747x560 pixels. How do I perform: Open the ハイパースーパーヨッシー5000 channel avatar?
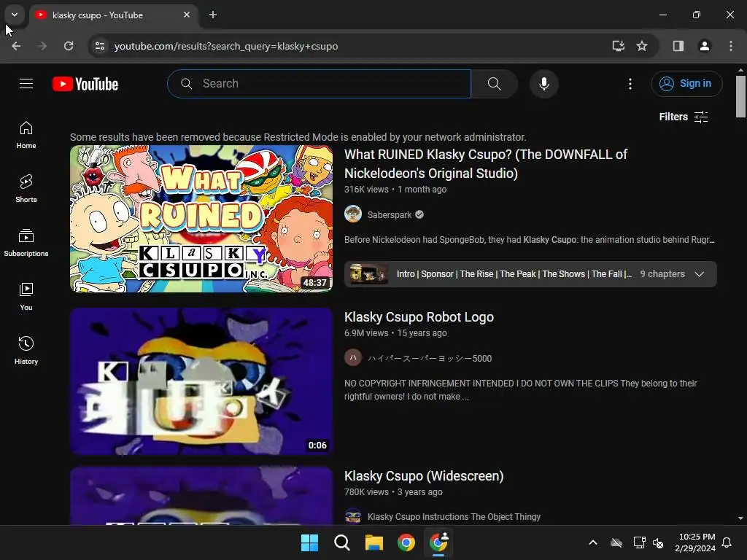[353, 357]
